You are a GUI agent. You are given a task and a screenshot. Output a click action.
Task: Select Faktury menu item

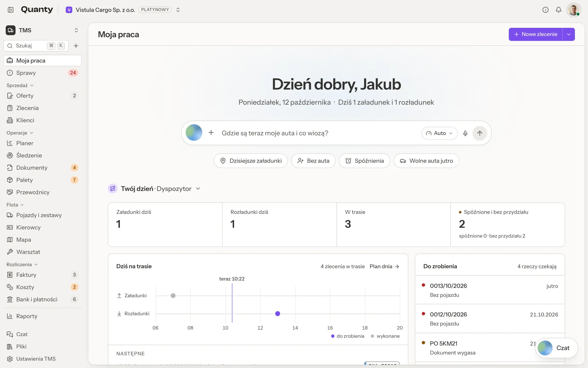(42, 275)
